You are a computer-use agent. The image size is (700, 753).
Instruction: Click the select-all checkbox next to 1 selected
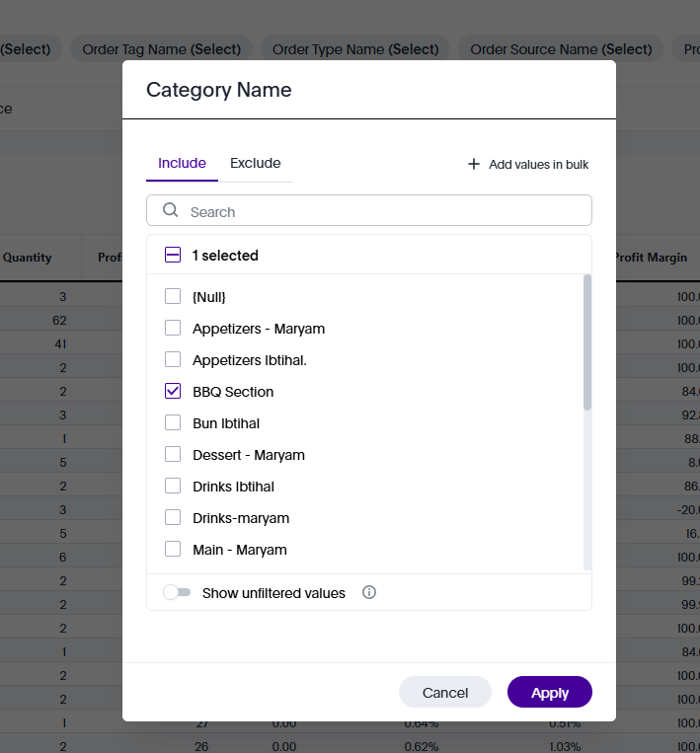click(173, 256)
